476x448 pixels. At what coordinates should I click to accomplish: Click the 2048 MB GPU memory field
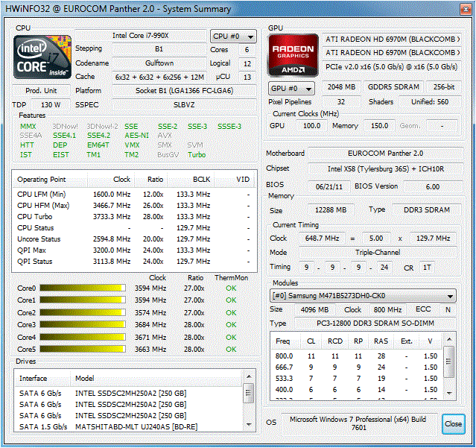tap(341, 87)
